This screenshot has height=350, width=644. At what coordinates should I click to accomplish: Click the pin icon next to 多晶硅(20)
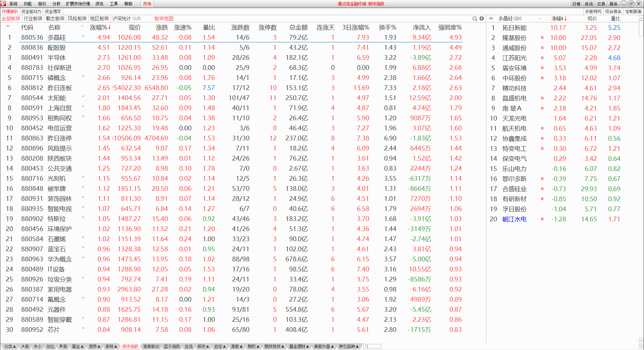coord(491,18)
